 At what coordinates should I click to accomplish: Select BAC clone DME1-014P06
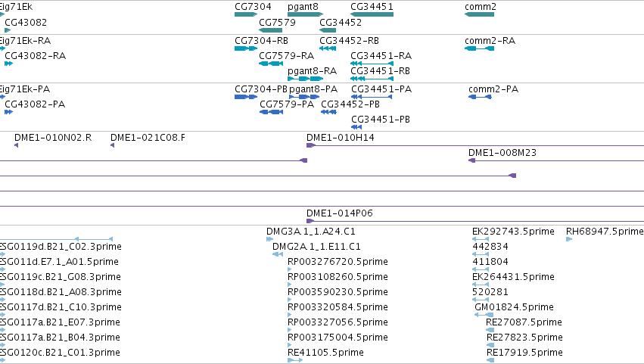click(x=340, y=213)
